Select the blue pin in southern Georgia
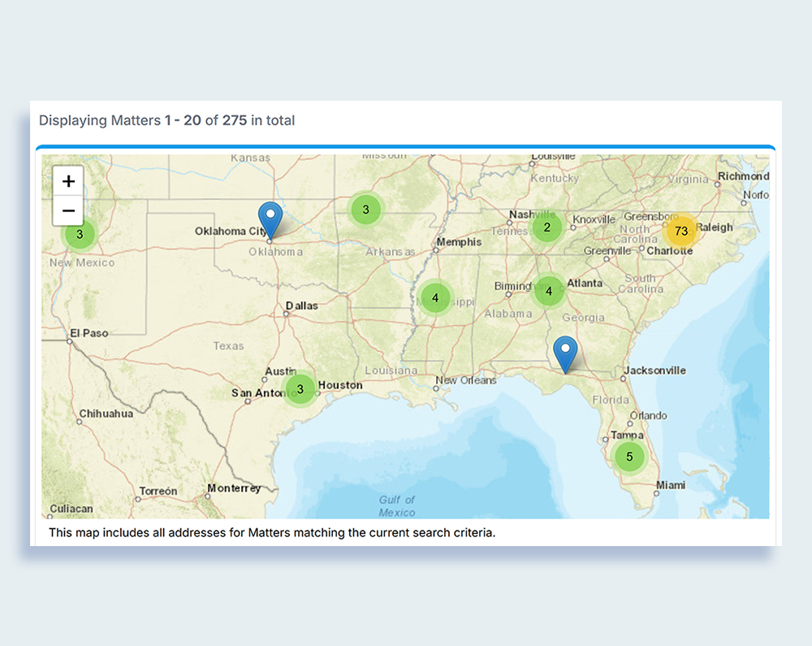The width and height of the screenshot is (812, 646). pos(565,353)
